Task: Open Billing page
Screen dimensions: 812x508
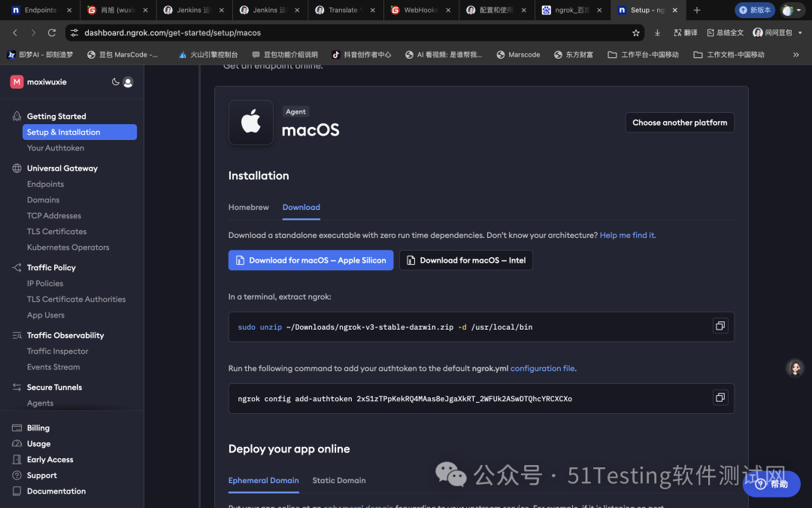Action: [38, 427]
